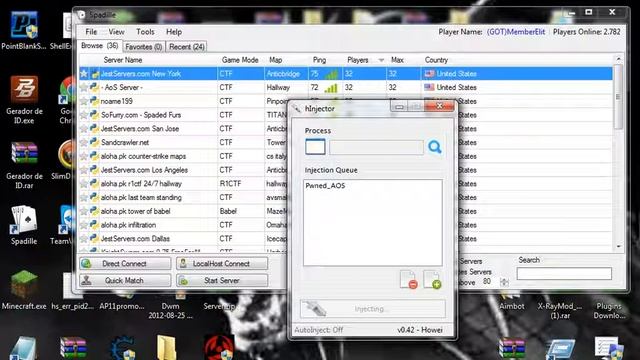Toggle favorite star for aloha.pk tower of babel
The image size is (640, 360).
tap(84, 211)
